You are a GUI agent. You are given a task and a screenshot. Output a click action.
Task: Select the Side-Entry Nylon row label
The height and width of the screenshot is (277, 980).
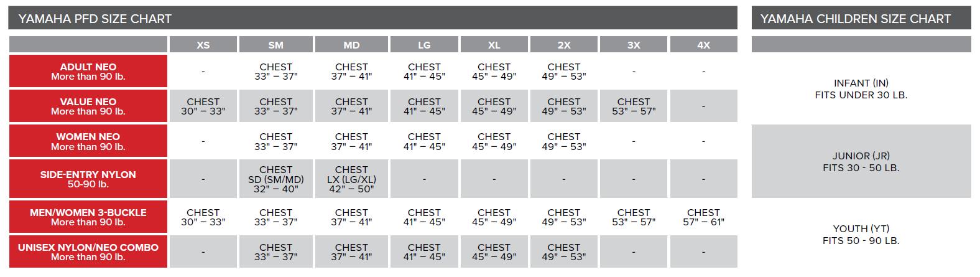pos(88,179)
